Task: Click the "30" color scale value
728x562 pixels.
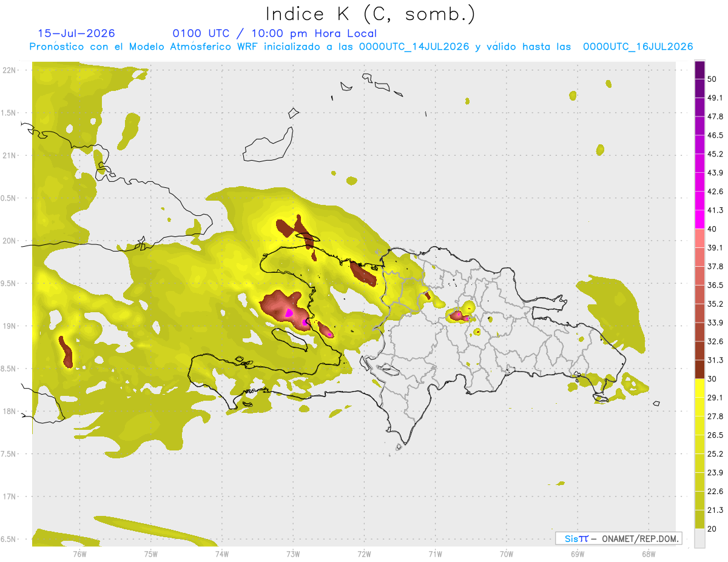Action: tap(713, 379)
